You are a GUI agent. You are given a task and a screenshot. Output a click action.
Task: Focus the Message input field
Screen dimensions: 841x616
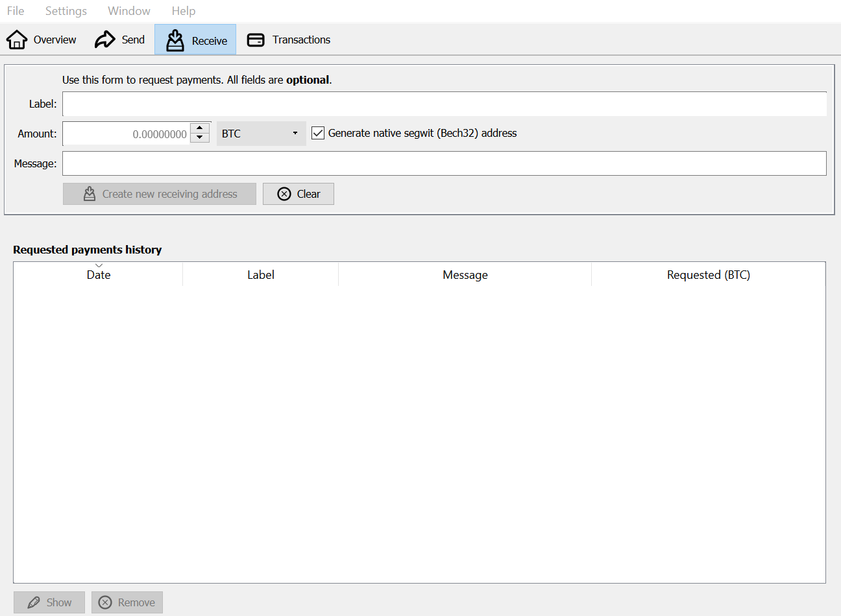pos(445,163)
